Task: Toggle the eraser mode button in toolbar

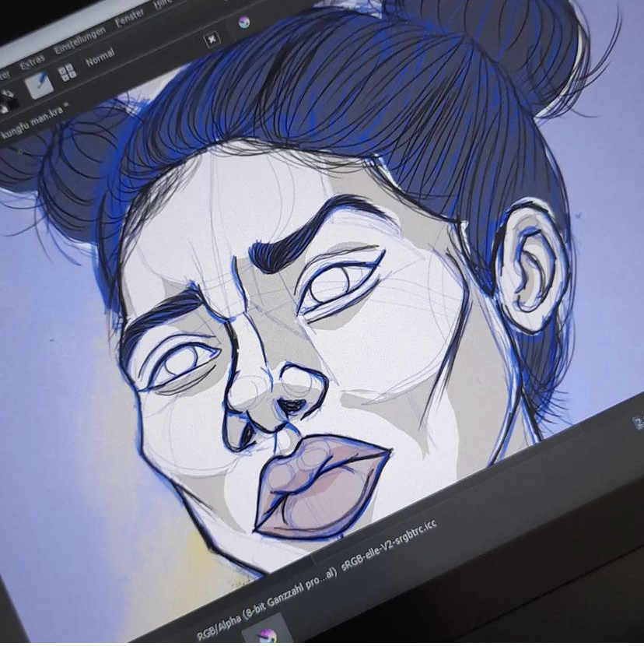Action: point(212,39)
